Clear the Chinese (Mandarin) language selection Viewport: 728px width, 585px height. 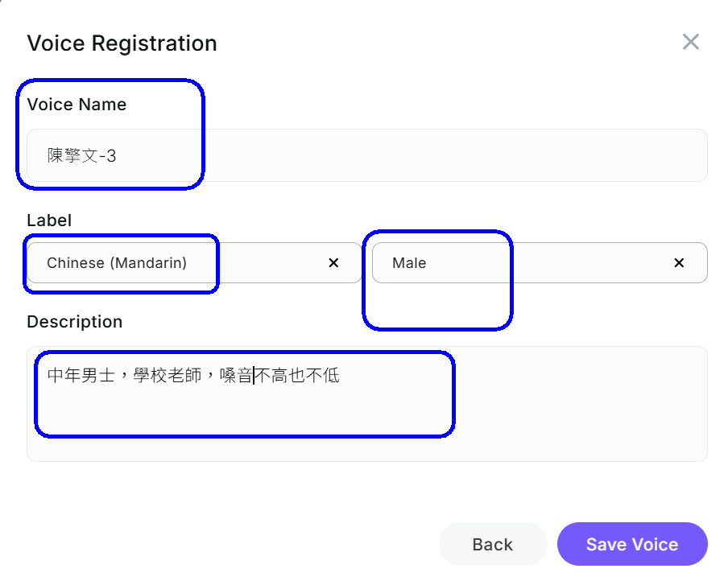tap(333, 263)
